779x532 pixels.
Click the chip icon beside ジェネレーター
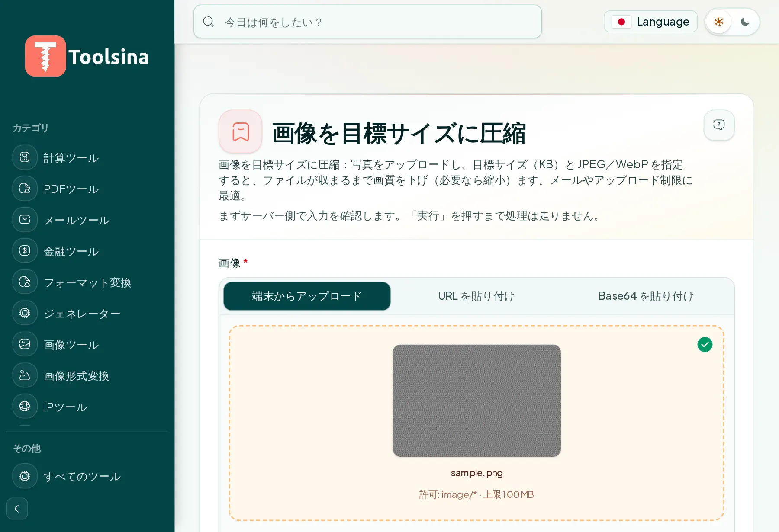[25, 313]
